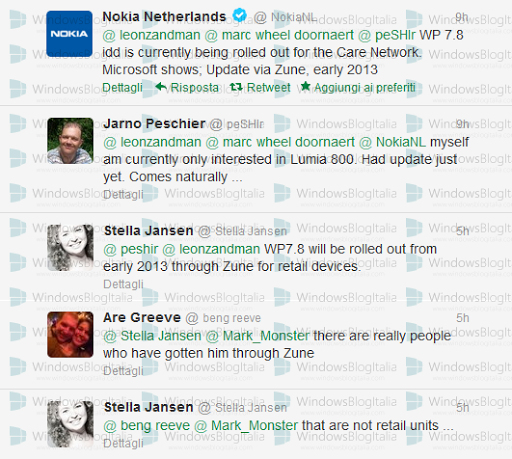Open the @Mark_Monster mention in Are Greeve's tweet
Image resolution: width=512 pixels, height=459 pixels.
[x=258, y=336]
